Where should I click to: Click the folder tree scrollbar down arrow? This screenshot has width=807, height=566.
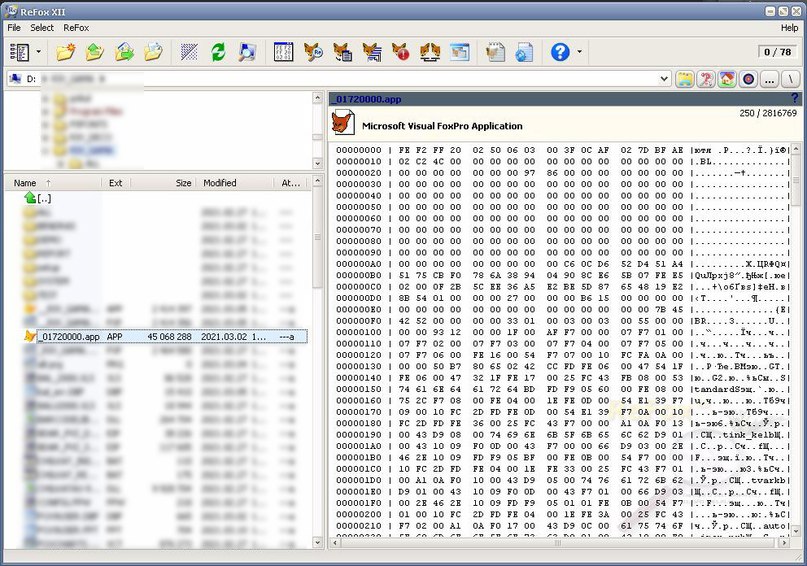318,163
